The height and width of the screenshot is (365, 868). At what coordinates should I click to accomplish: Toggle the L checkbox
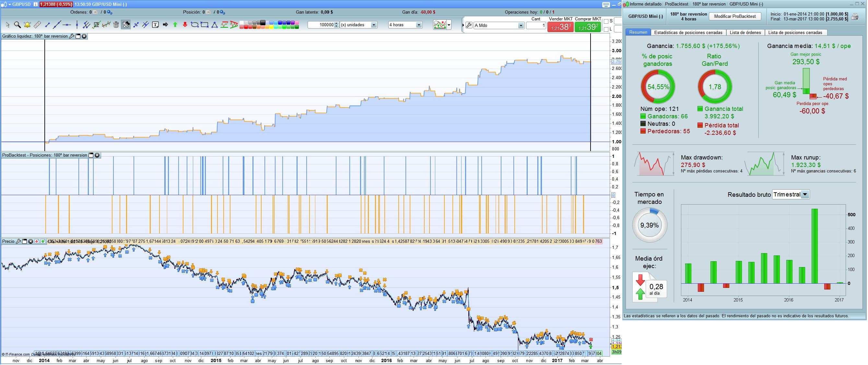click(x=606, y=29)
